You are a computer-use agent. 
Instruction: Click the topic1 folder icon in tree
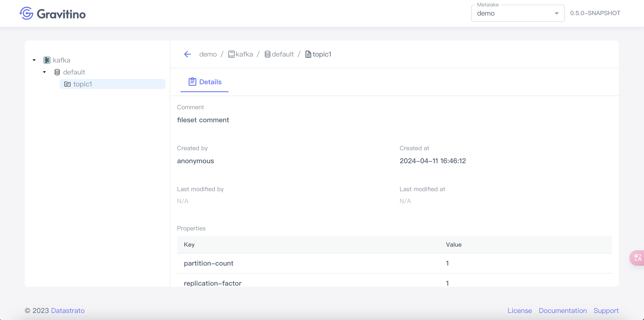(67, 84)
